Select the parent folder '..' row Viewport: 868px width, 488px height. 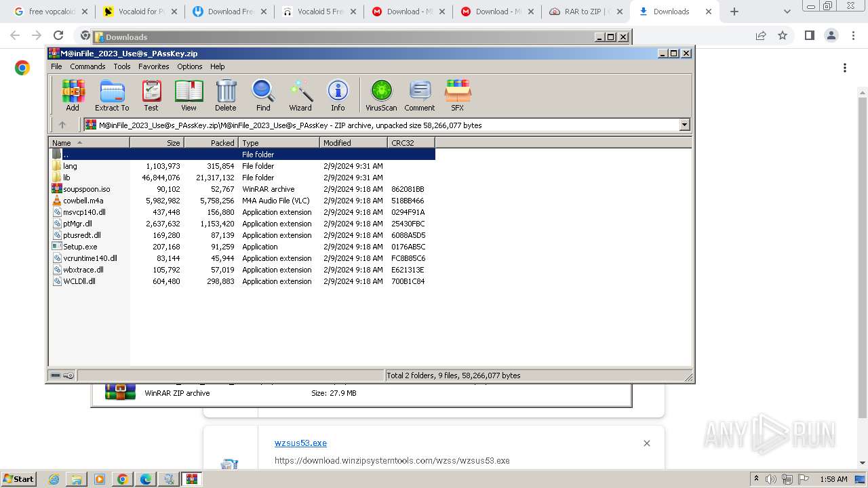click(242, 155)
